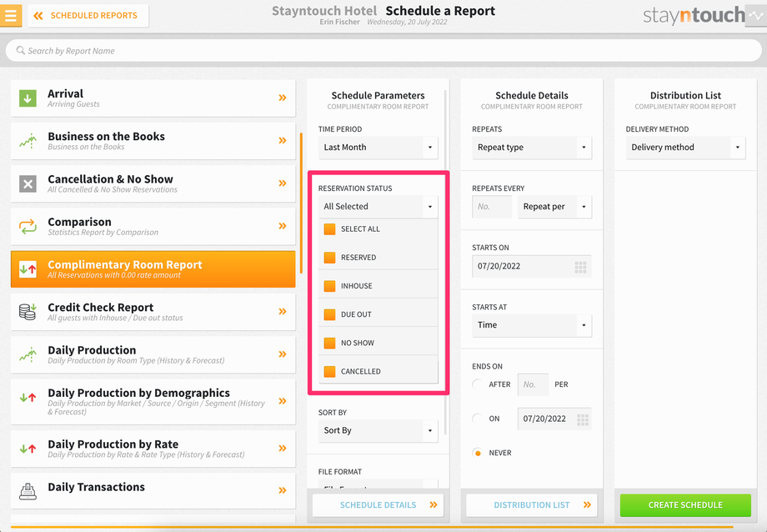Go back to Scheduled Reports
Screen dimensions: 767x532
point(88,16)
